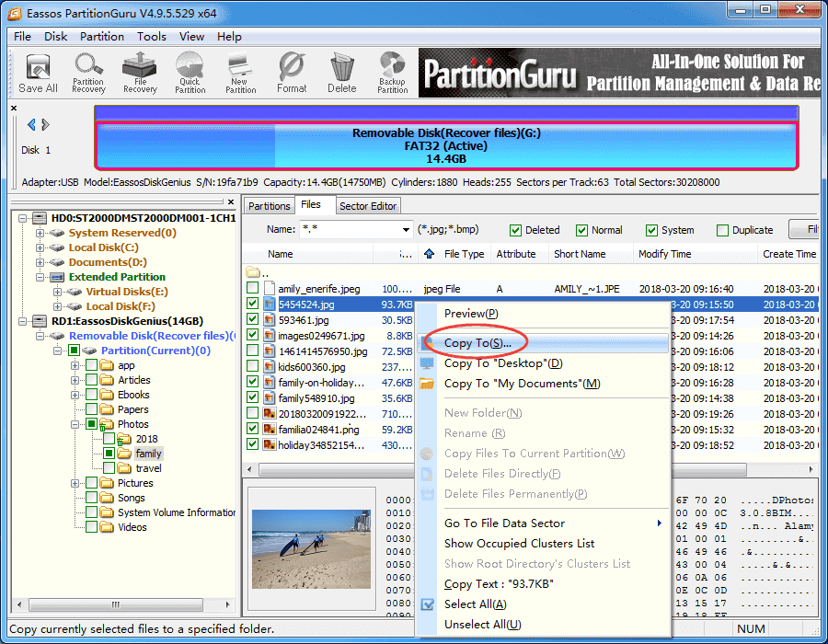
Task: Expand the System Reserved(0) node
Action: point(40,233)
